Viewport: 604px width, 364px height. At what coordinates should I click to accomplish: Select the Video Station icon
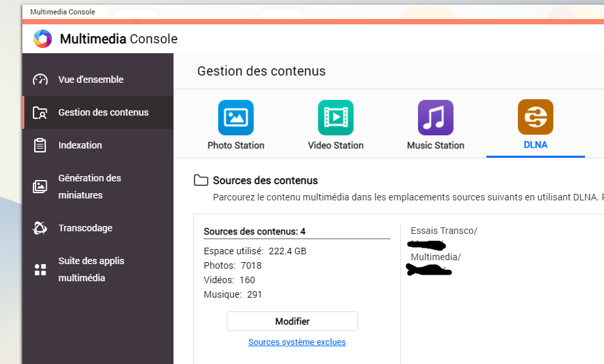[336, 118]
